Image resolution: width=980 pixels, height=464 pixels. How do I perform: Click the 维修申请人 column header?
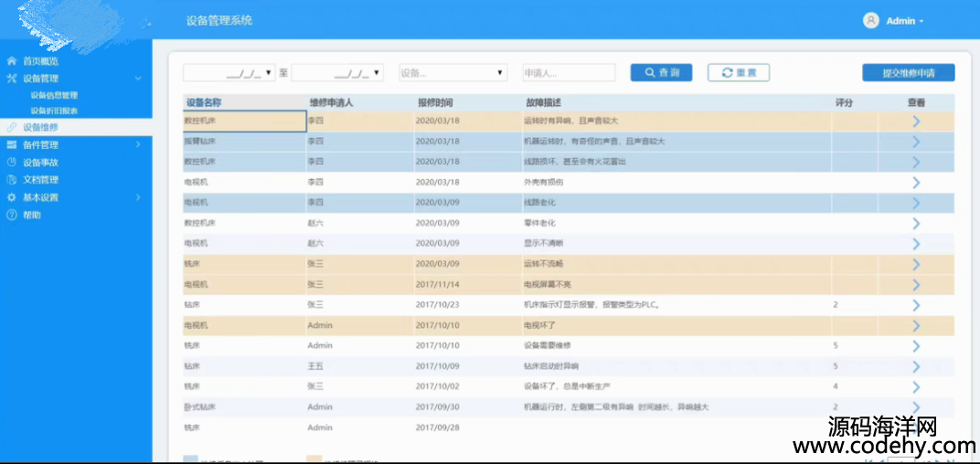332,102
